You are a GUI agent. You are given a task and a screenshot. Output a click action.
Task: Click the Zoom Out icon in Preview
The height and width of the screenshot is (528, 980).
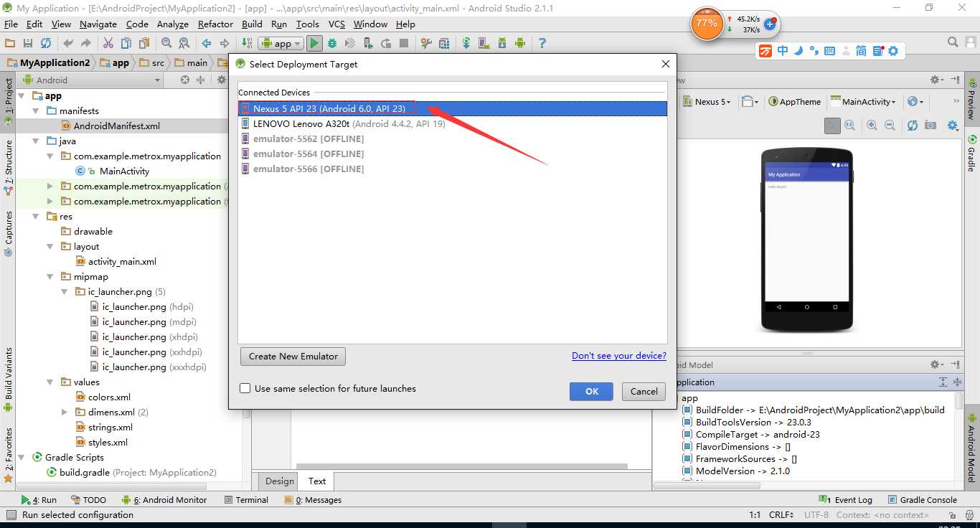(890, 126)
